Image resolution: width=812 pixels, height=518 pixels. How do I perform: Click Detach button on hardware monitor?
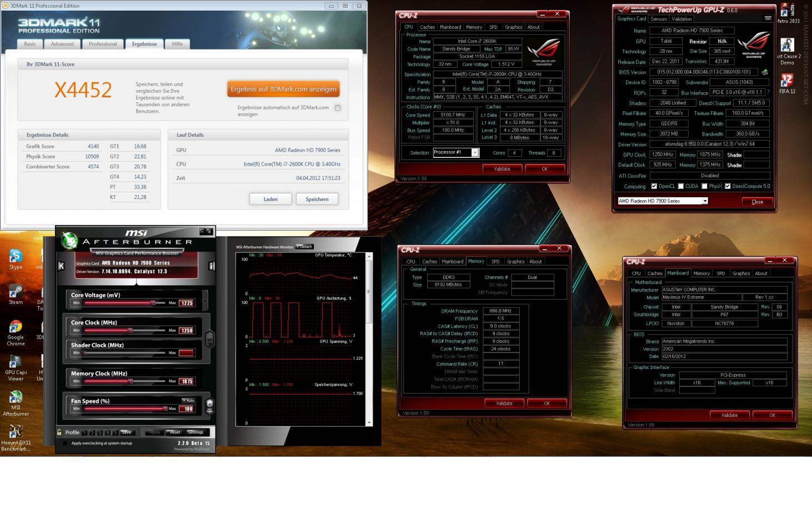coord(304,246)
